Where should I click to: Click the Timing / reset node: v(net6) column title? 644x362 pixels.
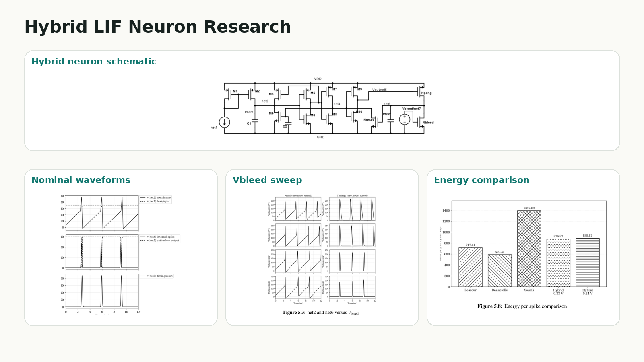[352, 196]
